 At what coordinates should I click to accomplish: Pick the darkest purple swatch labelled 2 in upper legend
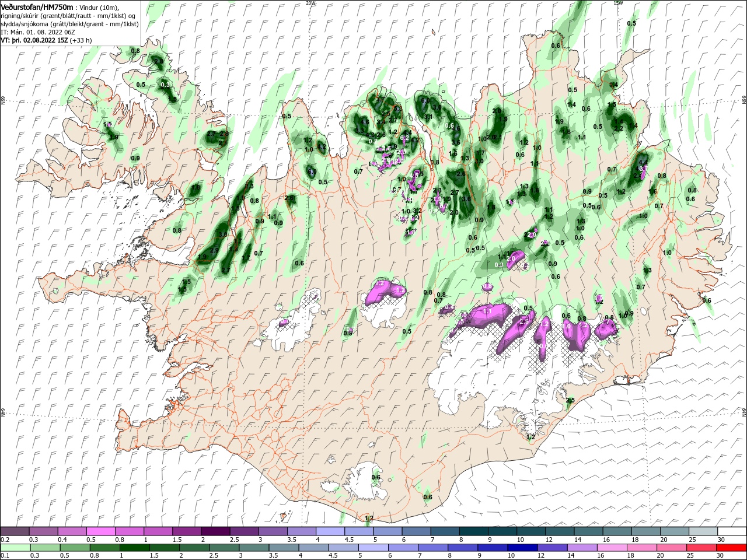tap(215, 531)
